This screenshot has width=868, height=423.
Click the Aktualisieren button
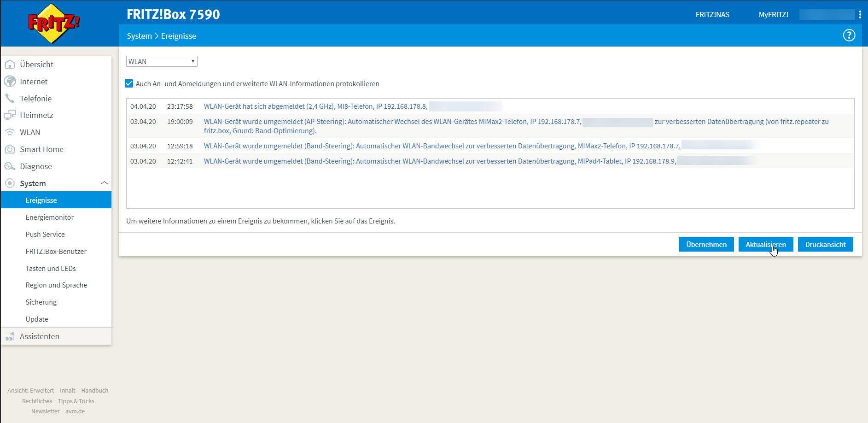(765, 244)
